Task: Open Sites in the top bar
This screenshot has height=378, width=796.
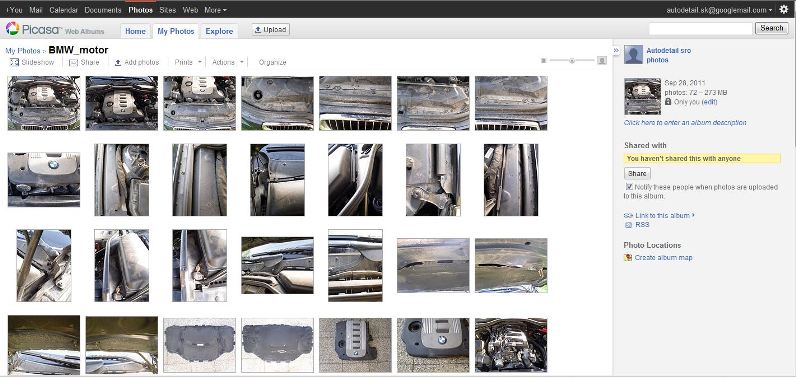Action: tap(168, 10)
